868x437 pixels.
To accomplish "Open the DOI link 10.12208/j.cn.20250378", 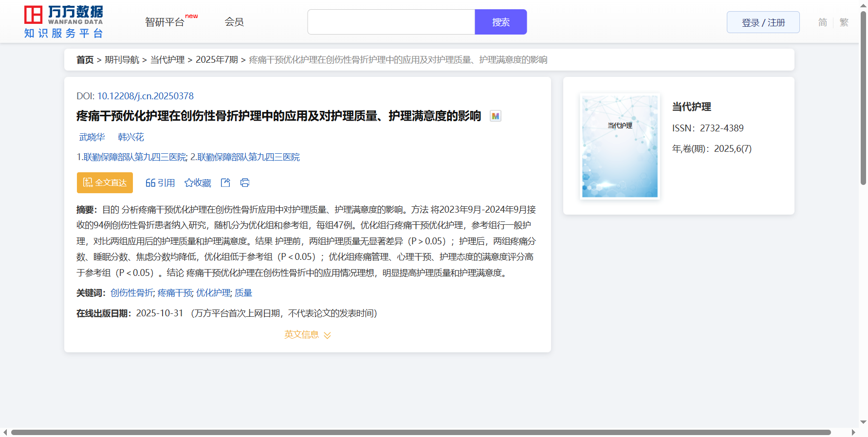I will click(x=145, y=96).
